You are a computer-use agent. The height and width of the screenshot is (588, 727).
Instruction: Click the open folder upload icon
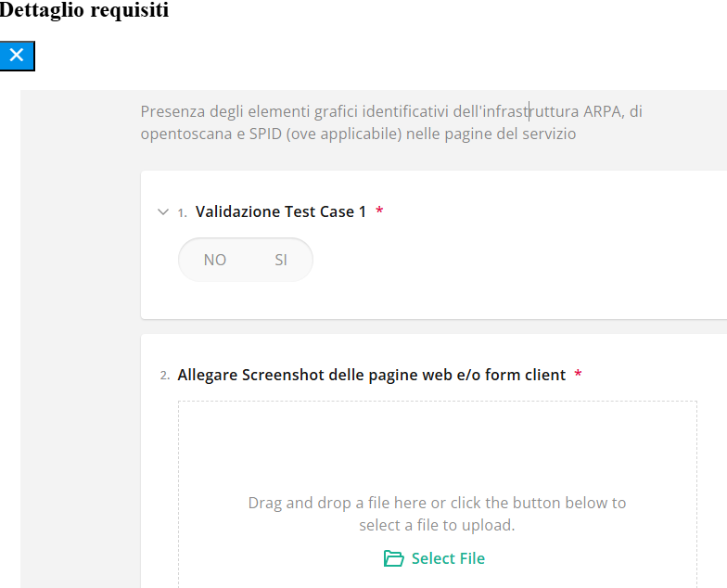click(x=394, y=558)
